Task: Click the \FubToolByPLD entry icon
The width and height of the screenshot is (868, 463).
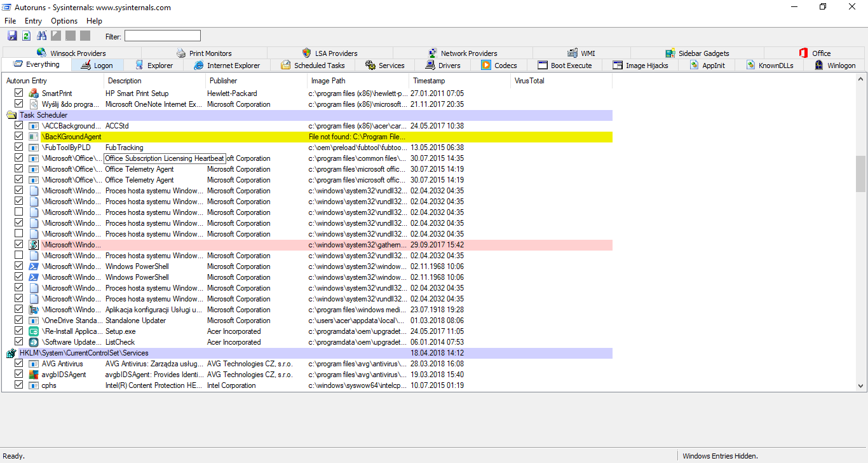Action: [34, 148]
